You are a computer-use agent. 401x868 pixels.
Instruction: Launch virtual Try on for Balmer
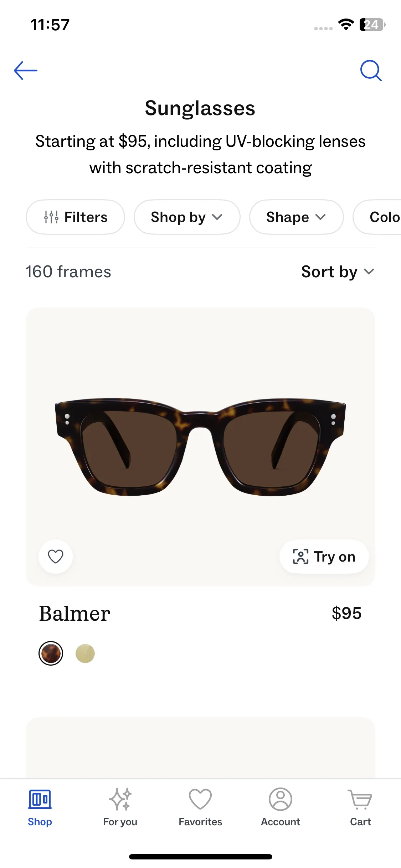click(324, 557)
